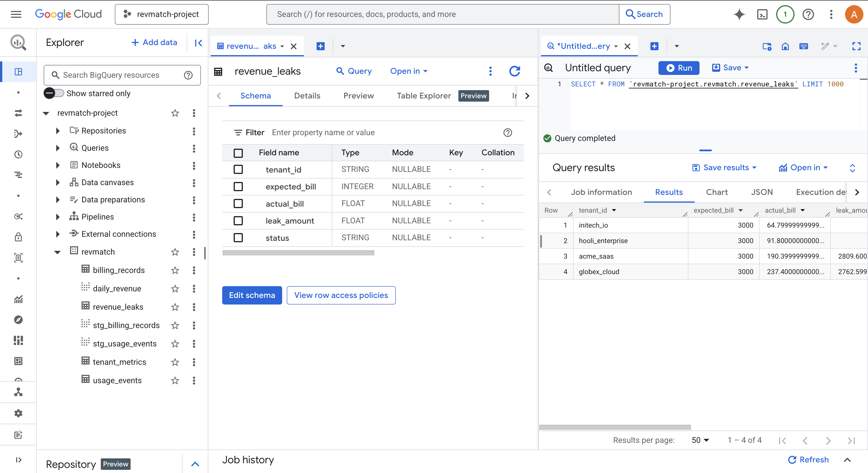Viewport: 868px width, 473px height.
Task: Expand the Queries node
Action: coord(58,148)
